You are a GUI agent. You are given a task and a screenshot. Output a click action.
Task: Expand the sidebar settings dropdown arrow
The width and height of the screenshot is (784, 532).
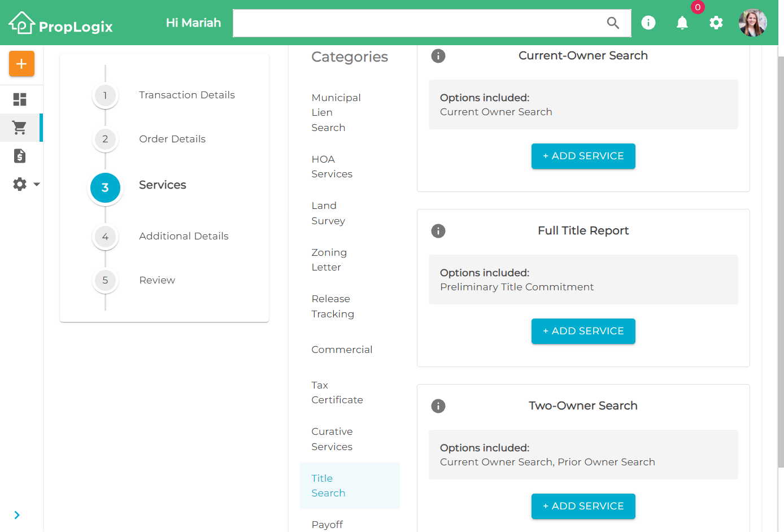37,184
